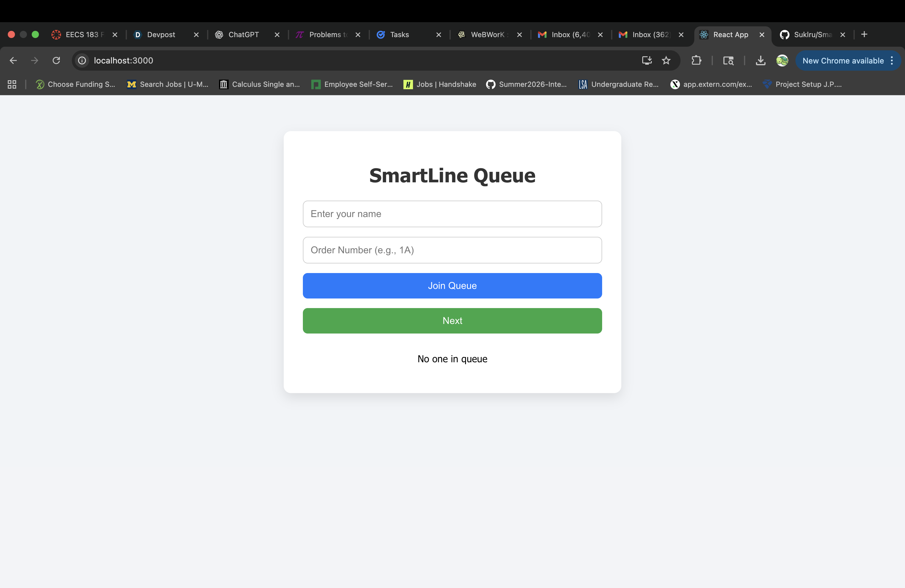Open the profile avatar icon
This screenshot has width=905, height=588.
(x=782, y=60)
